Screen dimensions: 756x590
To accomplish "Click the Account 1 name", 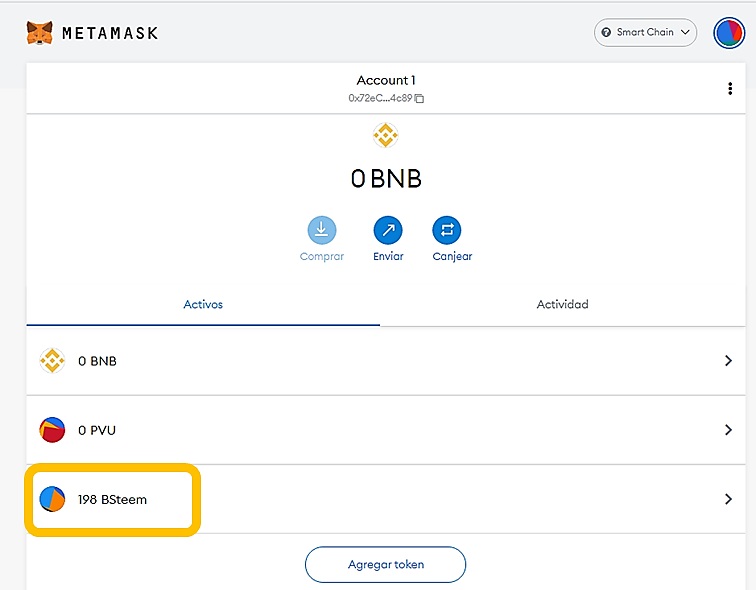I will pos(386,80).
